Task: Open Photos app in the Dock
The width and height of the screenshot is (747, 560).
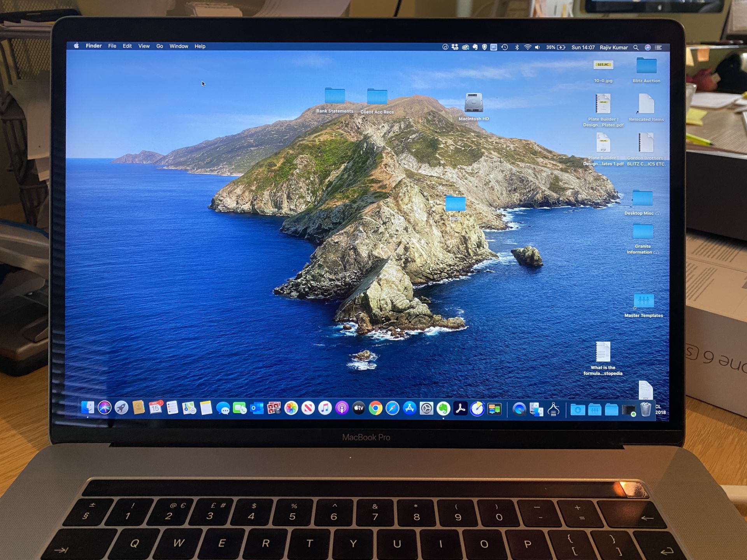Action: pos(291,408)
